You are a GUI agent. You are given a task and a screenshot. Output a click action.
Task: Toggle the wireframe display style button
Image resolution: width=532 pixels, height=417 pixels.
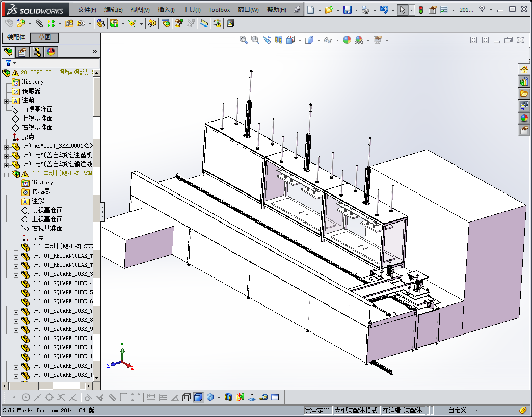[187, 397]
